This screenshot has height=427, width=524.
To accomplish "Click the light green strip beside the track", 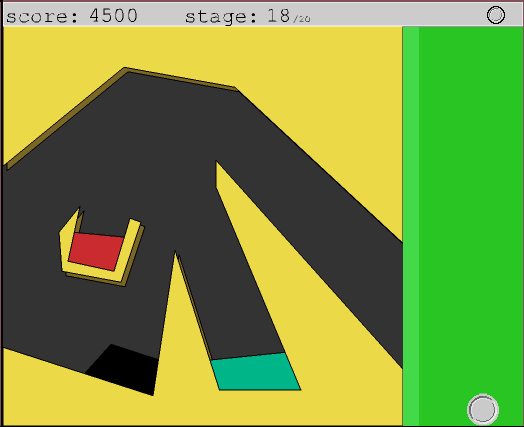I will point(411,226).
